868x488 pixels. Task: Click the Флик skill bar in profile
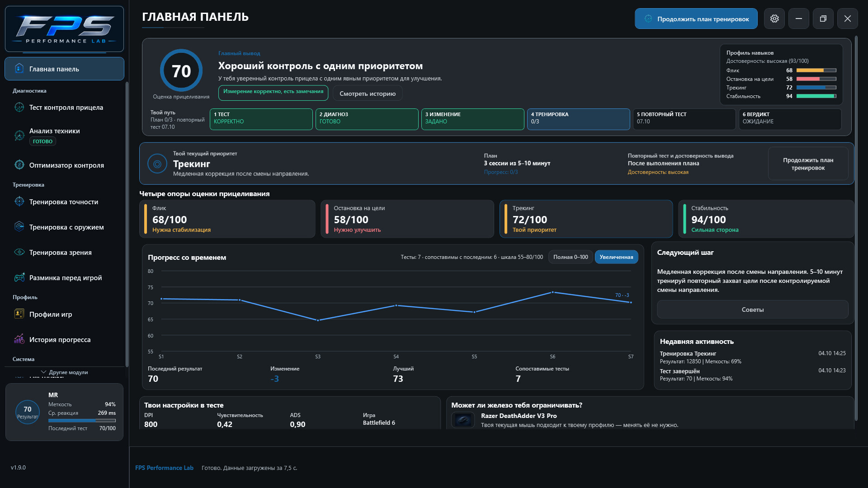(x=816, y=70)
